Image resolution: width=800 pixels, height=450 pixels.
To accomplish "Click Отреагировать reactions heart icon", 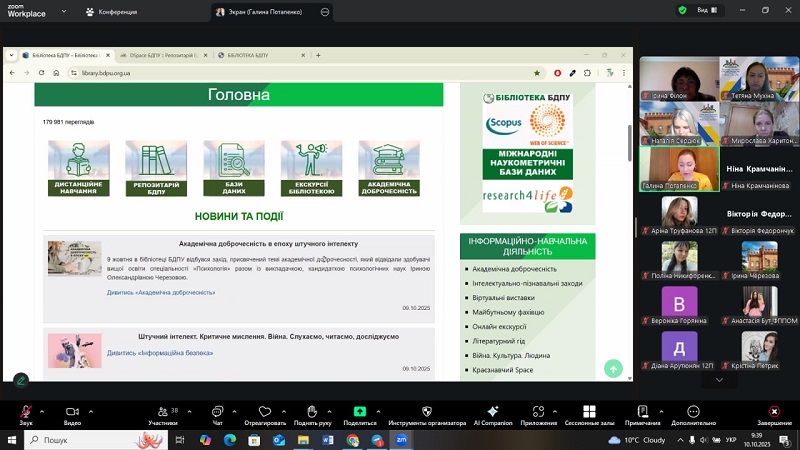I will [264, 411].
